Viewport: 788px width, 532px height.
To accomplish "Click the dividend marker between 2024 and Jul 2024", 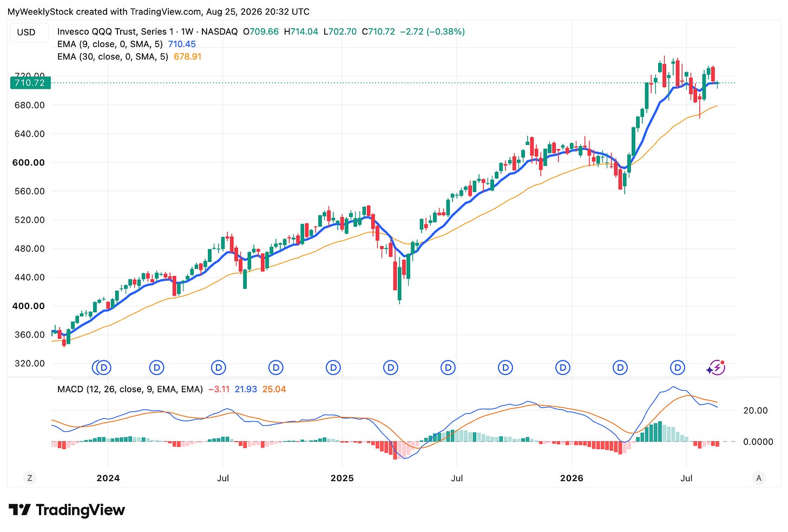I will click(x=157, y=368).
